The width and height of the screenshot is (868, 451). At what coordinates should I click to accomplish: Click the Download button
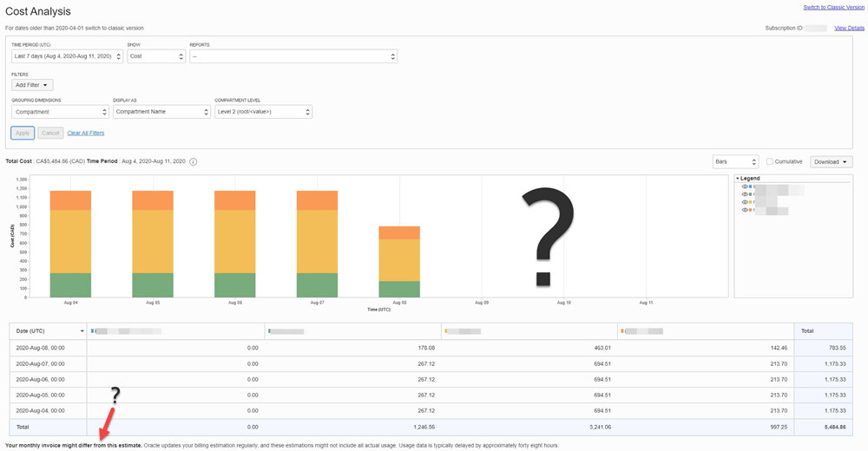pos(831,161)
